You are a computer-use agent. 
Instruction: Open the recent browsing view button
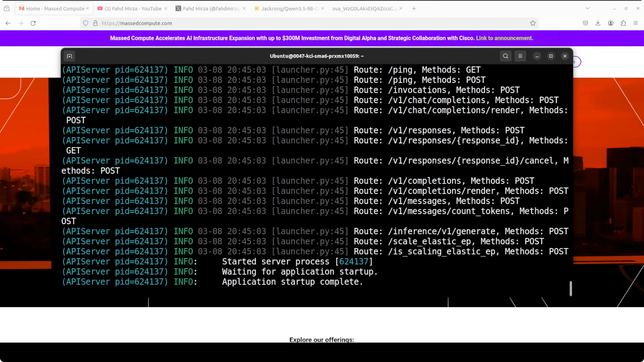tap(7, 9)
